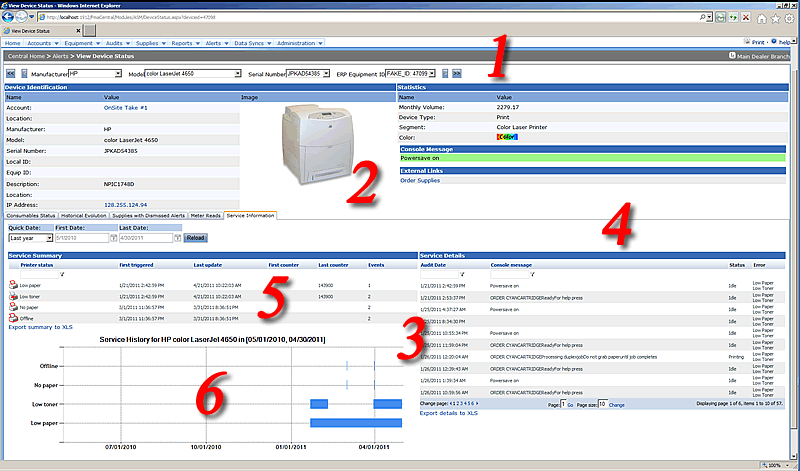Click the Central Home breadcrumb link
800x471 pixels.
click(26, 56)
